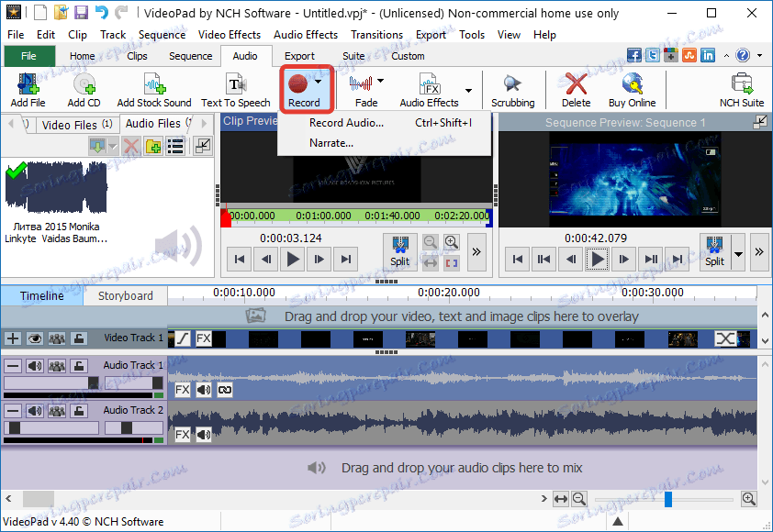Click the Delete red X icon

pyautogui.click(x=576, y=85)
